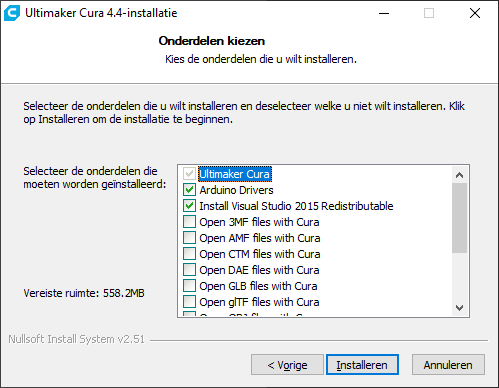Image resolution: width=499 pixels, height=388 pixels.
Task: Select the Ultimaker Cura component item
Action: 235,174
